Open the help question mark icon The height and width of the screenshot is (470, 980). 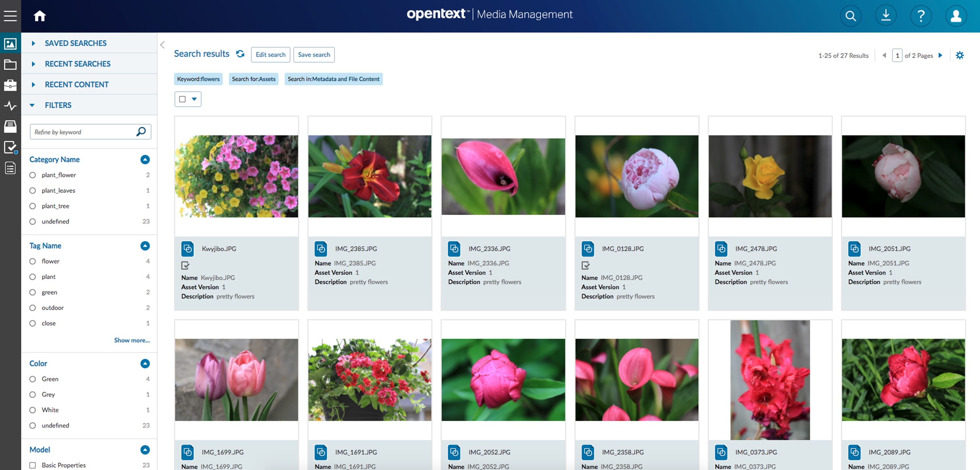(x=921, y=16)
